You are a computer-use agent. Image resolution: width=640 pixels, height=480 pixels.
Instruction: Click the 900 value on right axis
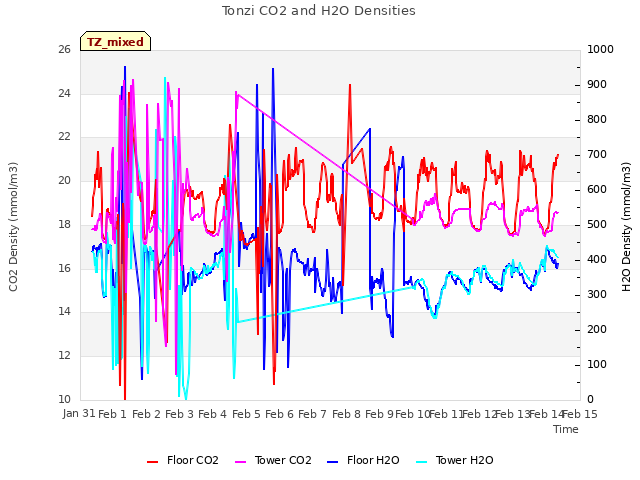click(x=597, y=84)
